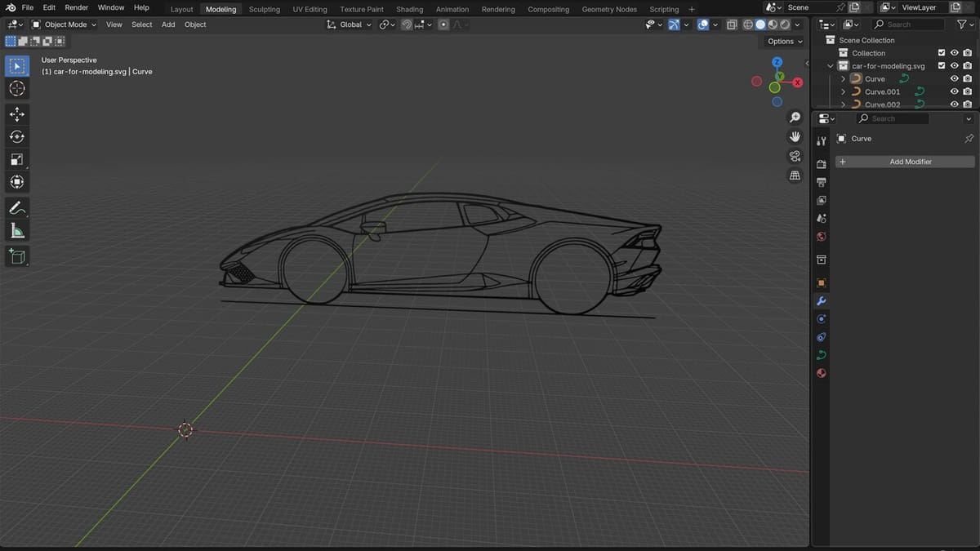980x551 pixels.
Task: Open Modifiers wrench properties tab
Action: tap(822, 301)
